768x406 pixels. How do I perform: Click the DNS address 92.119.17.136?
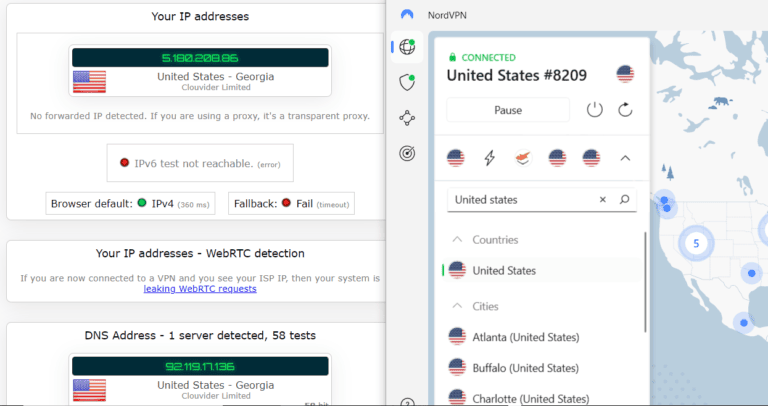(200, 366)
